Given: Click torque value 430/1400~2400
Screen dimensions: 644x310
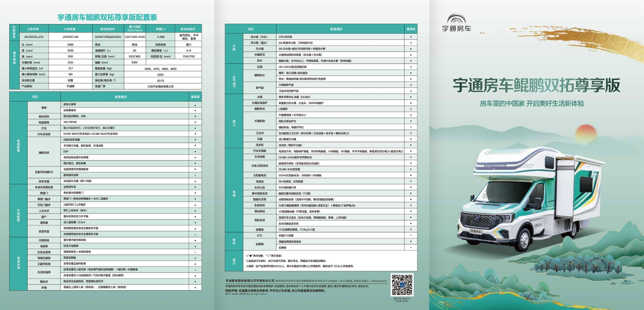Looking at the screenshot, I should coord(135,37).
